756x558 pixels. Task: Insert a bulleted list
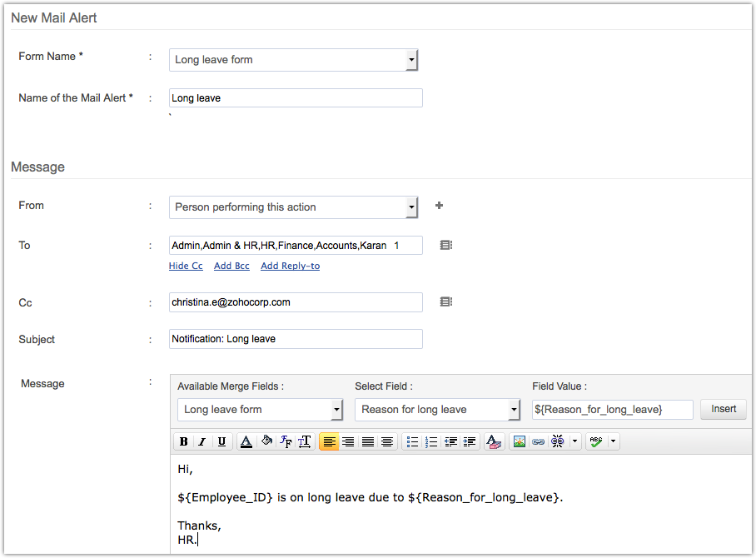point(412,442)
